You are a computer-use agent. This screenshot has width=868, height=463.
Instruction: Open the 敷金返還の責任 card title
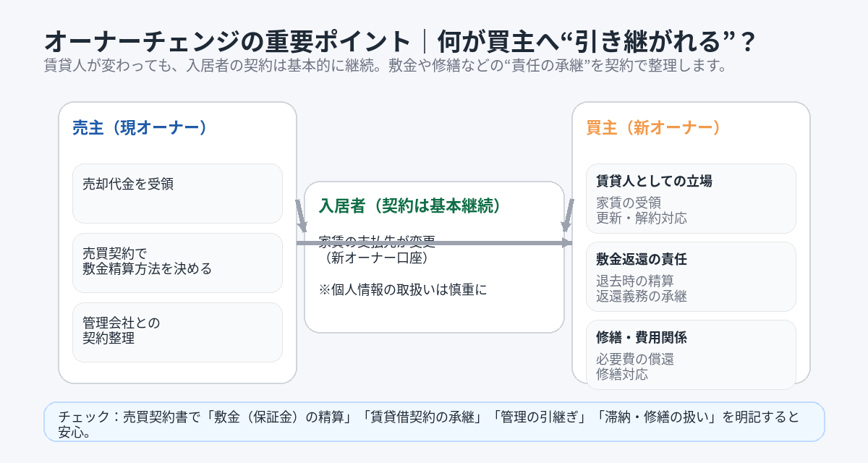(x=641, y=260)
